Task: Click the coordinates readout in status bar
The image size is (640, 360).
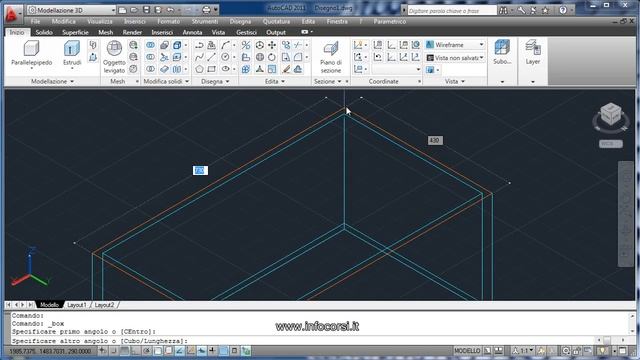Action: click(51, 351)
